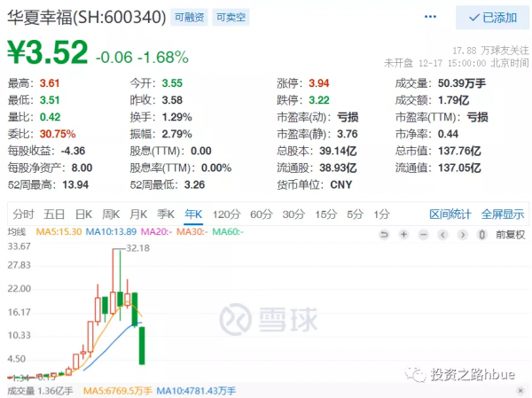Viewport: 532px width, 398px height.
Task: Close the bottom bar with small x icon
Action: [520, 391]
